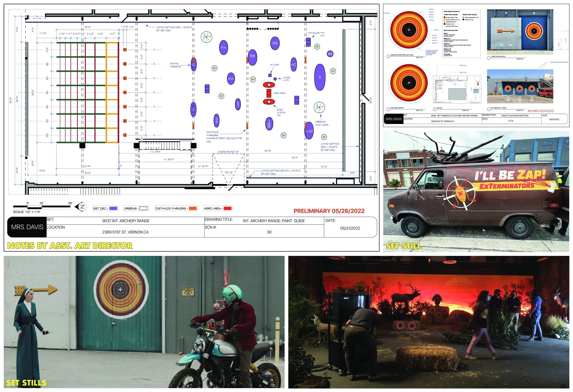This screenshot has height=392, width=573.
Task: Select the LAD oval near camo netting
Action: point(309,131)
